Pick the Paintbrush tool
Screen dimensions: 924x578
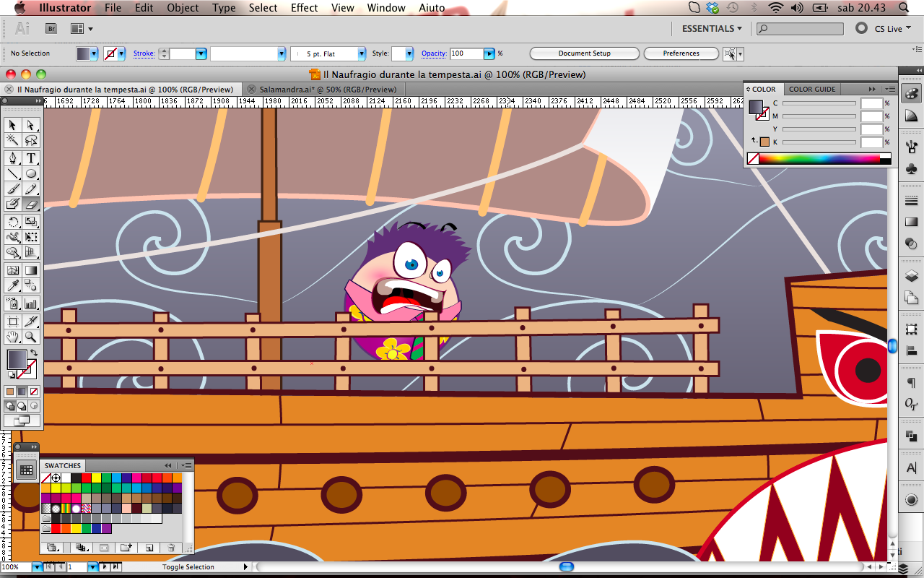13,189
